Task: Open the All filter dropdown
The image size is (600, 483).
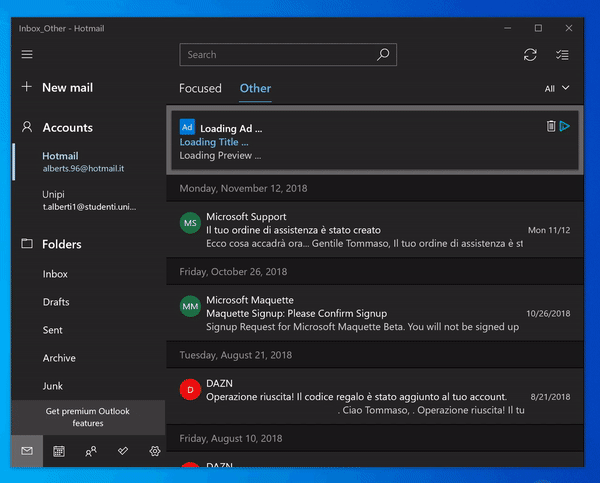Action: (x=557, y=88)
